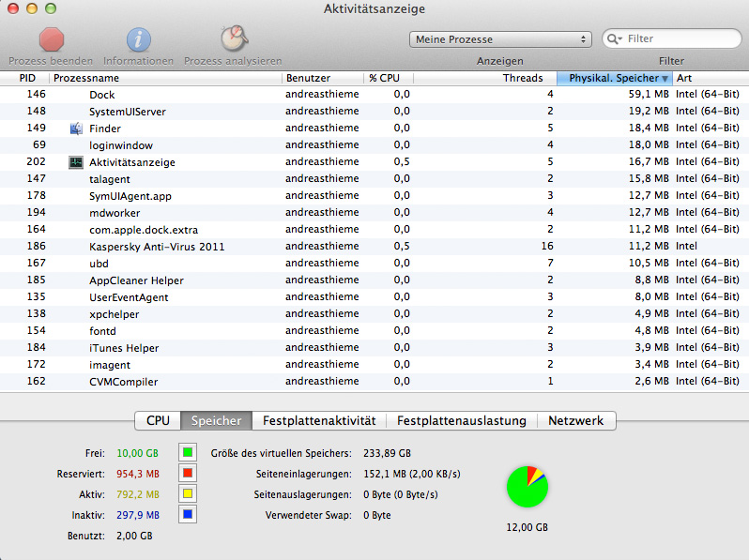Sort by the Benutzer column header
This screenshot has width=749, height=560.
323,78
